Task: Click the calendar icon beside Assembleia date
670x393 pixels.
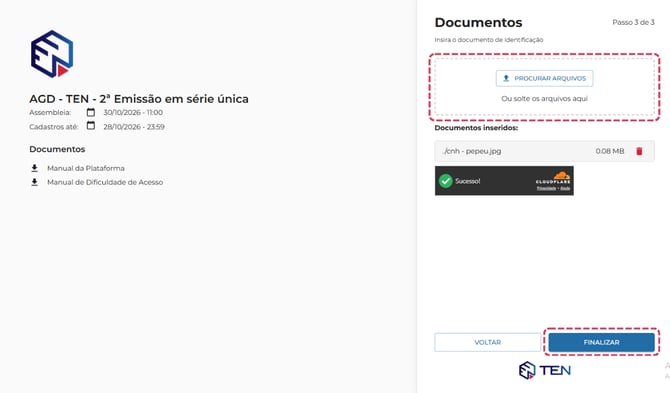Action: [91, 112]
